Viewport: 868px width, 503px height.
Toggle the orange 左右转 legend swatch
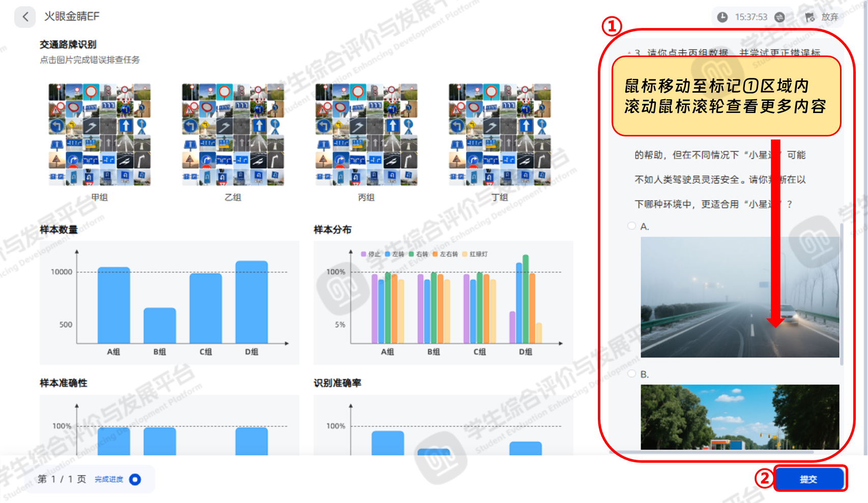(x=436, y=254)
